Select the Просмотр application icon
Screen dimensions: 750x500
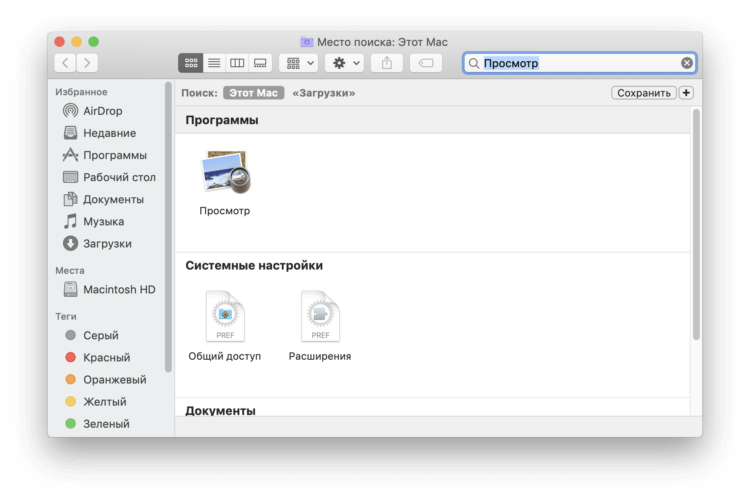(225, 172)
